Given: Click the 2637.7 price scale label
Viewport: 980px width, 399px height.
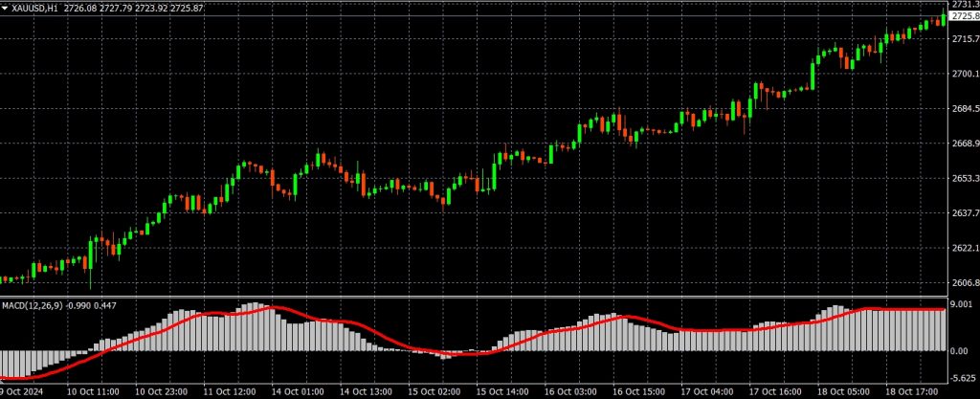Looking at the screenshot, I should [964, 213].
